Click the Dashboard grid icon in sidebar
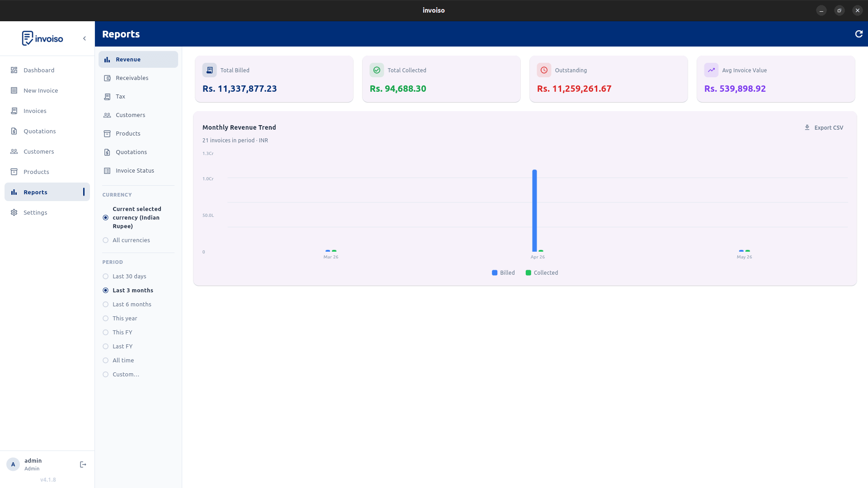The height and width of the screenshot is (488, 868). tap(14, 70)
